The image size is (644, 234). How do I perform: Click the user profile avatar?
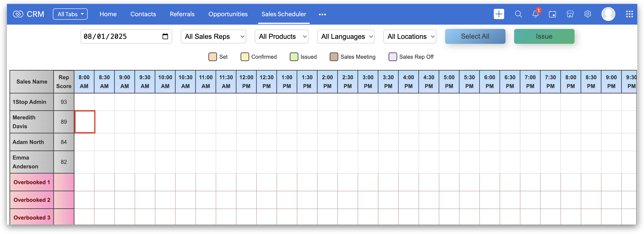608,14
